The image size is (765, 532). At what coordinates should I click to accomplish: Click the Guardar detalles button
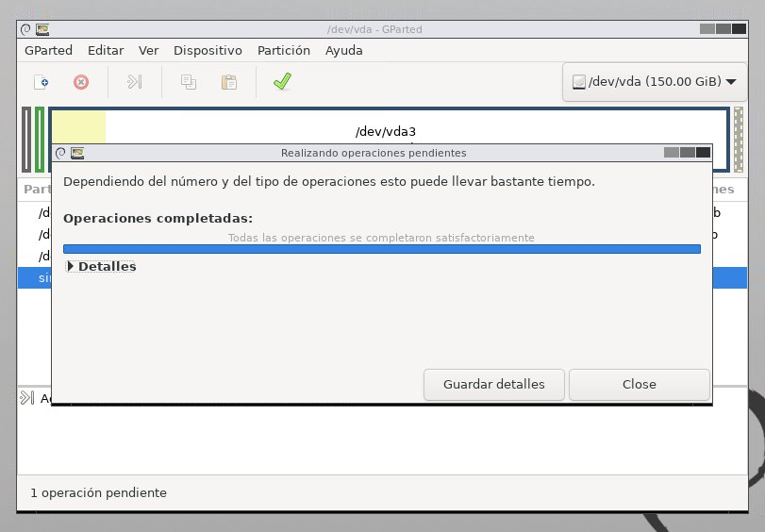coord(493,384)
